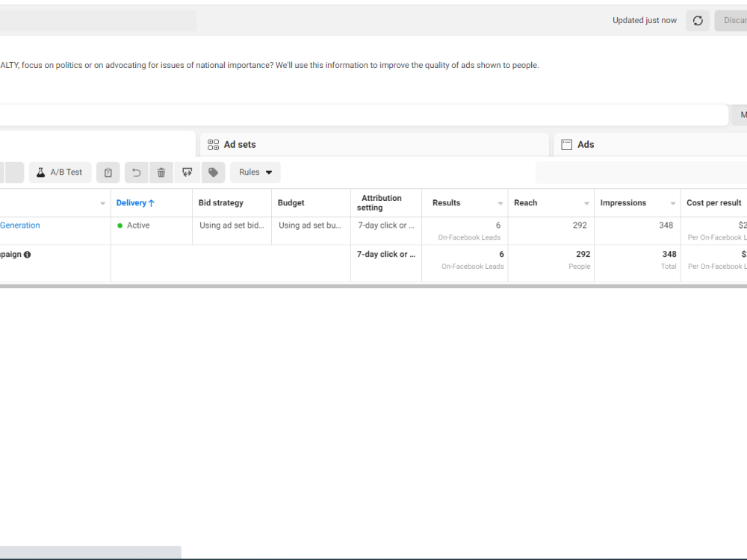This screenshot has width=747, height=560.
Task: Click the export/share icon in toolbar
Action: (187, 172)
